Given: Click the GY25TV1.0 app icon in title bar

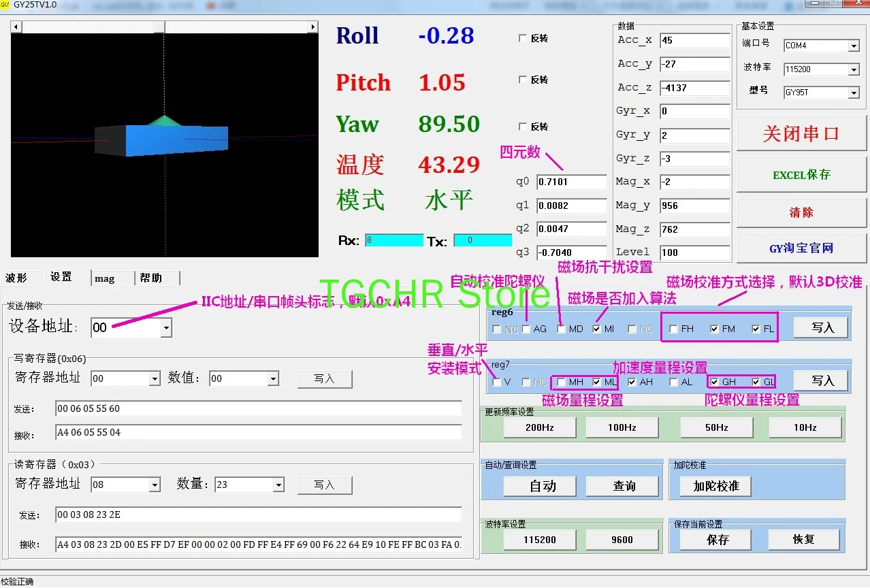Looking at the screenshot, I should (x=5, y=4).
